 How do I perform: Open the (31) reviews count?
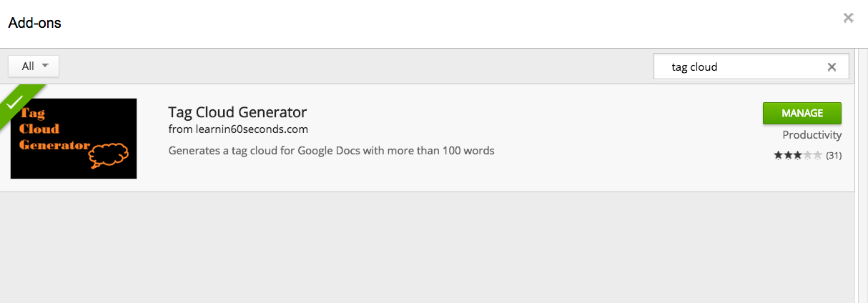tap(834, 156)
